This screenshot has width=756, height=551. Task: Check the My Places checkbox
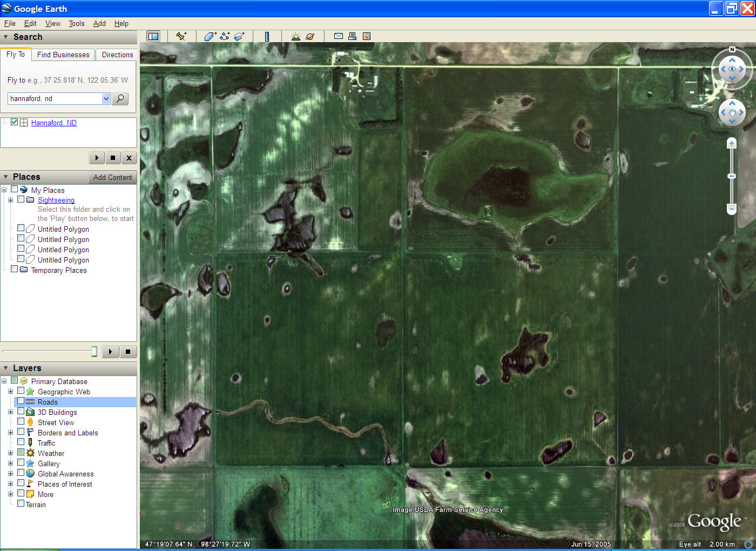click(x=15, y=189)
